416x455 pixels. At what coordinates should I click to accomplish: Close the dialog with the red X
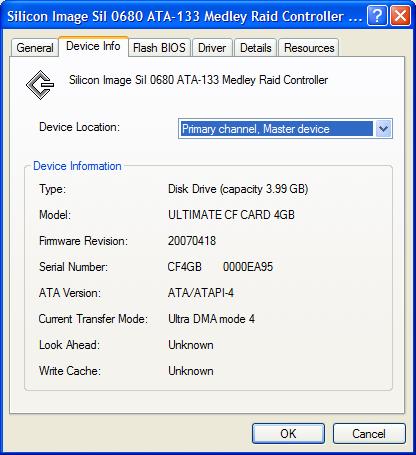[x=400, y=15]
